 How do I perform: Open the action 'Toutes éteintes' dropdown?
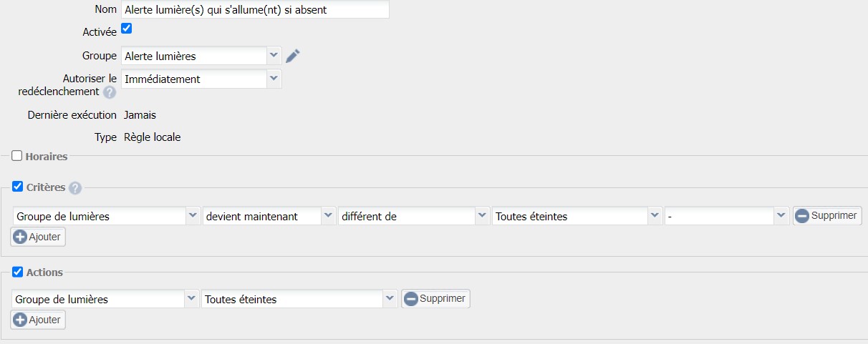coord(299,299)
